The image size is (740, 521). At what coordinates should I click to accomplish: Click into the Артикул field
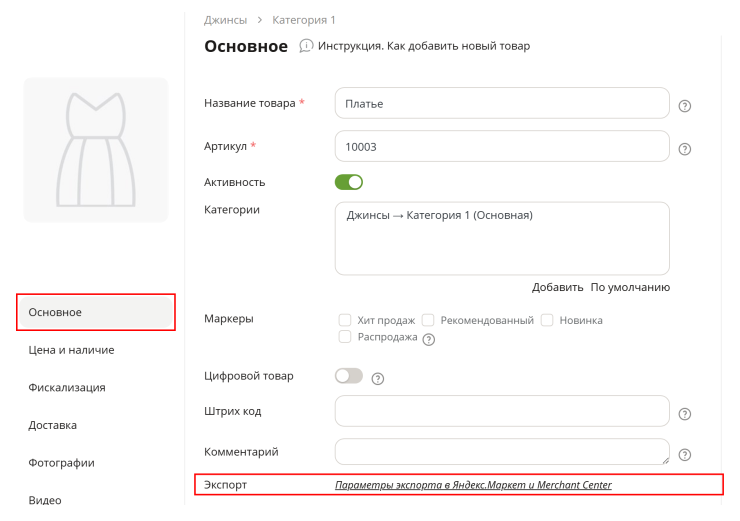coord(502,146)
